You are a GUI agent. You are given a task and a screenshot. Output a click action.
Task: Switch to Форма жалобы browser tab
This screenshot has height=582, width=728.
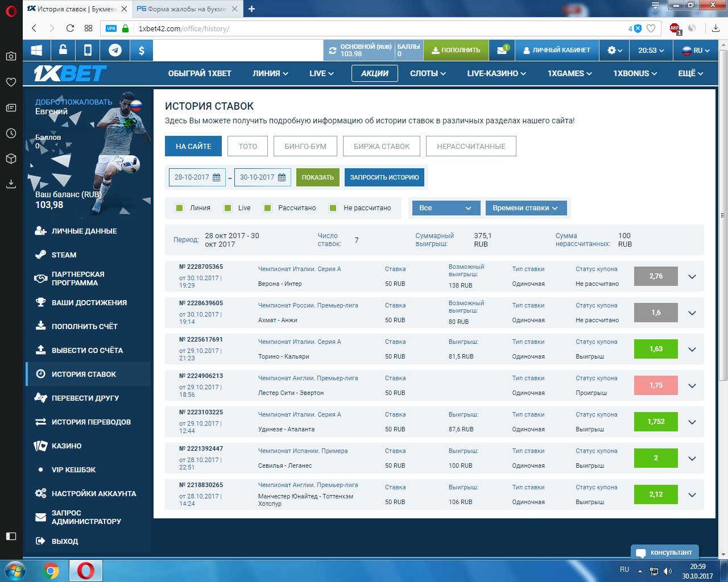coord(187,9)
